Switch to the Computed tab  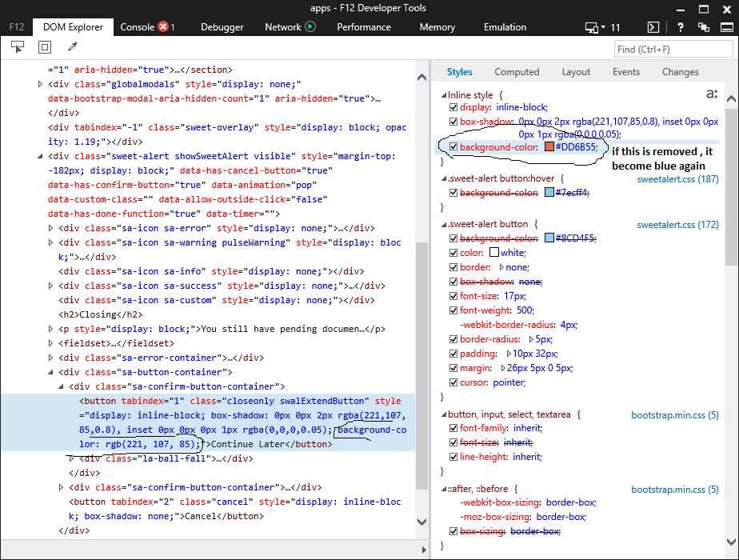click(517, 71)
